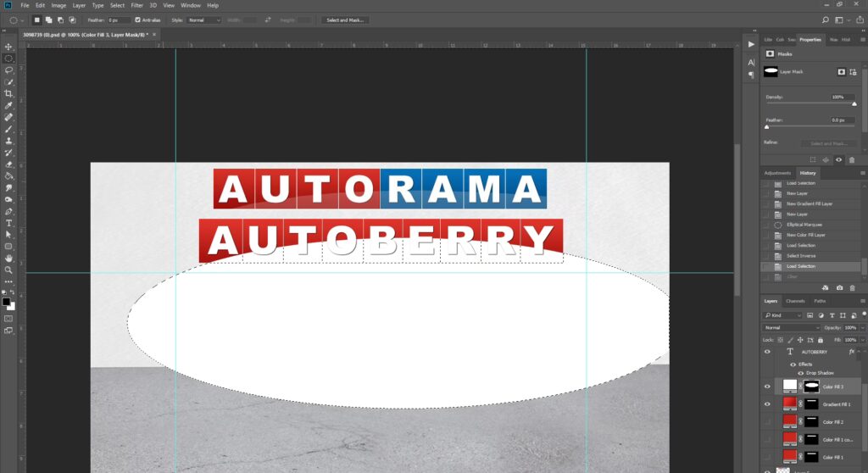Open the Filter menu
This screenshot has height=473, width=868.
pyautogui.click(x=136, y=5)
